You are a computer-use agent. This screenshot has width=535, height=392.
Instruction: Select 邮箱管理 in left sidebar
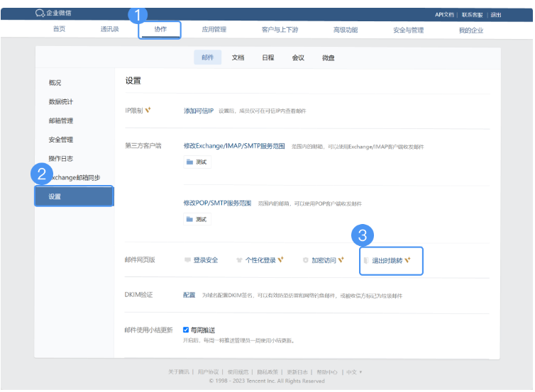pos(60,121)
